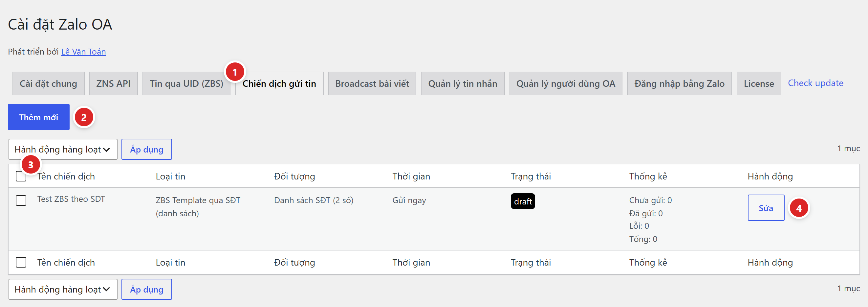Screen dimensions: 868x307
Task: Click Danh sách SĐT (2 số) cell
Action: pos(314,201)
